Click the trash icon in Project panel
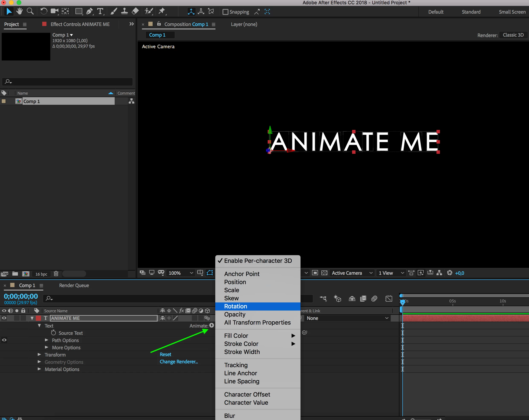Screen dimensions: 529x420 56,274
